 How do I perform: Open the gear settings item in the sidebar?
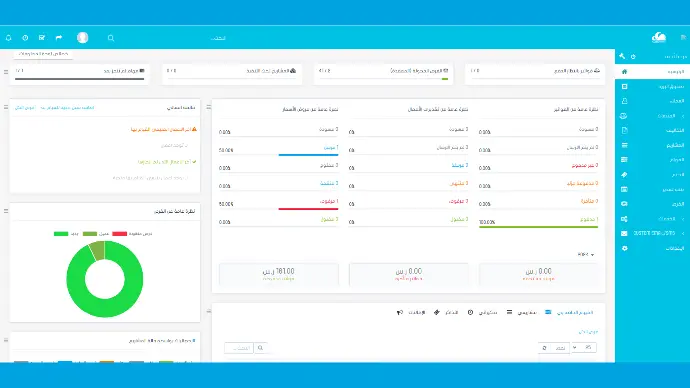coord(652,248)
